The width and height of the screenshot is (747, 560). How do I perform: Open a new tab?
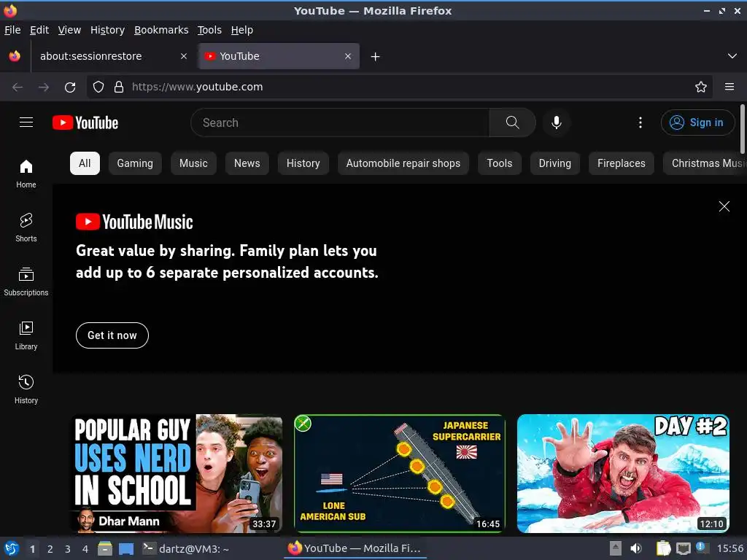tap(376, 57)
